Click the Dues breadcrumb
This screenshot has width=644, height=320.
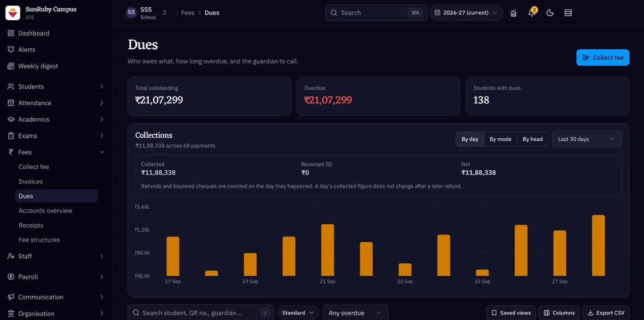[x=212, y=13]
